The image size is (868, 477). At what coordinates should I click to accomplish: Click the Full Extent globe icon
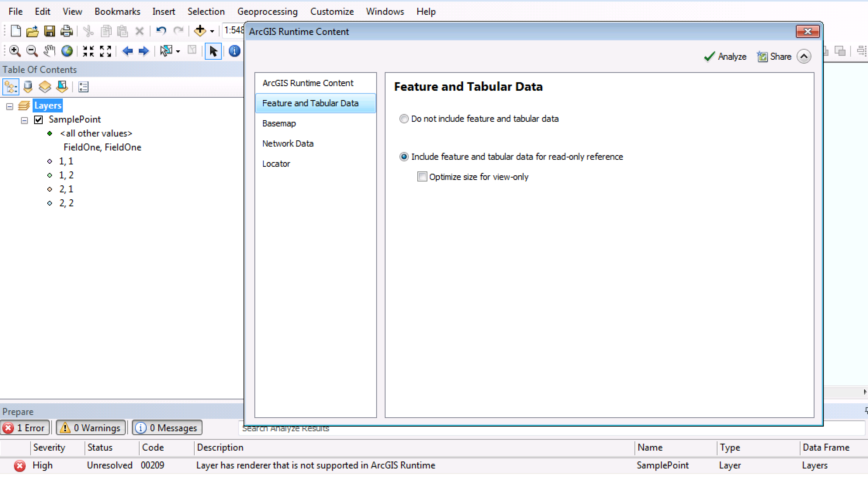(x=67, y=51)
